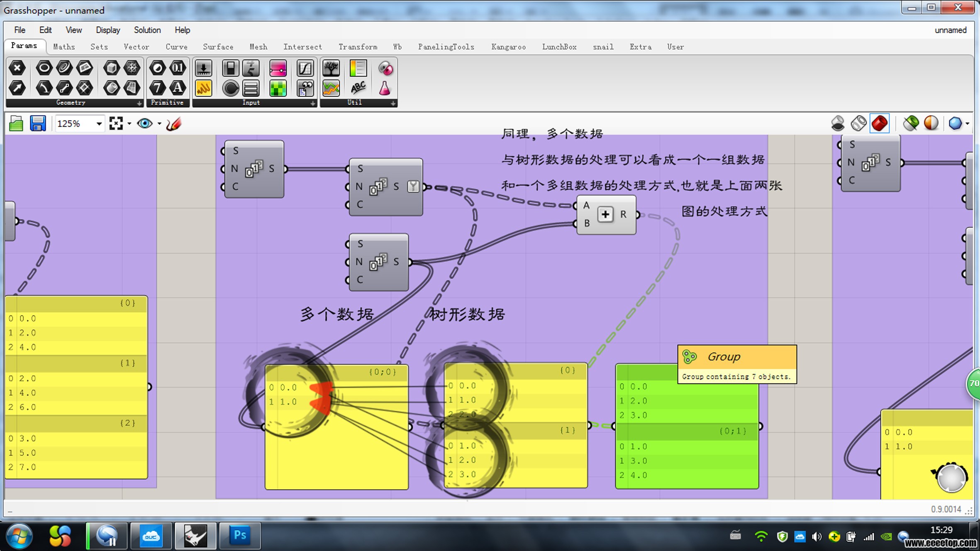
Task: Click the taskbar volume speaker icon
Action: (817, 537)
